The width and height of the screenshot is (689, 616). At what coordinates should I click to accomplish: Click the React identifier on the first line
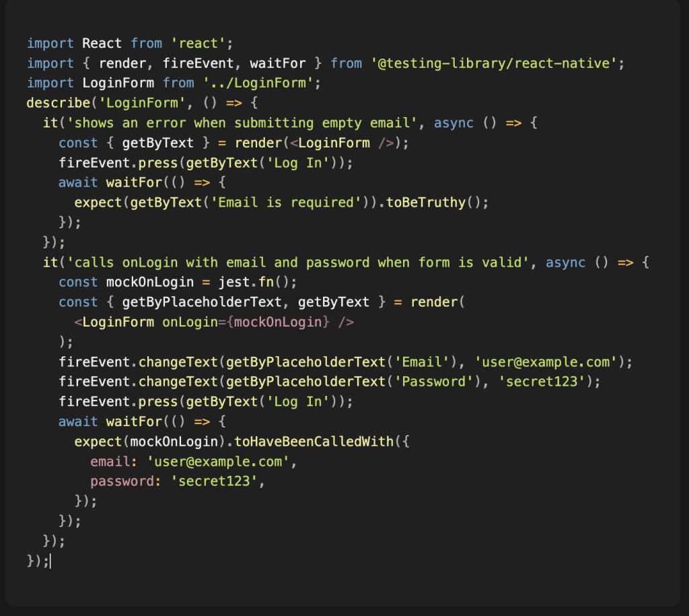(102, 44)
